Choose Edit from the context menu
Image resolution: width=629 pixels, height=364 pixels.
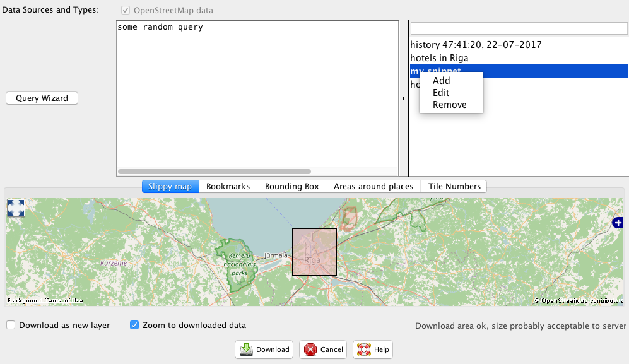click(441, 93)
